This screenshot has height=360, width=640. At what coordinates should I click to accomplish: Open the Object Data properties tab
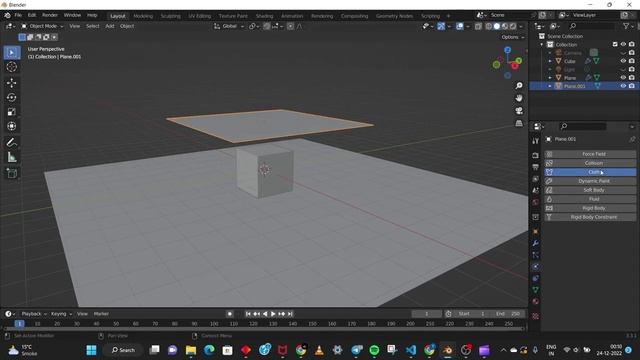point(536,290)
